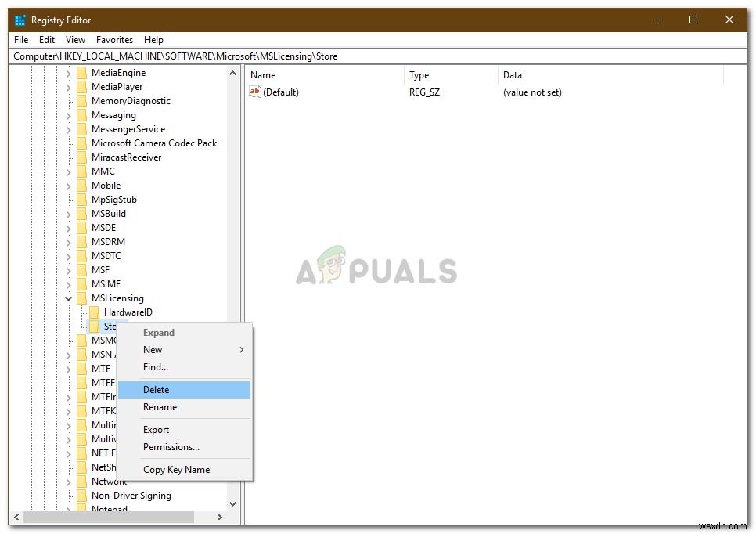Click the Data column header
The width and height of the screenshot is (756, 534).
(610, 74)
